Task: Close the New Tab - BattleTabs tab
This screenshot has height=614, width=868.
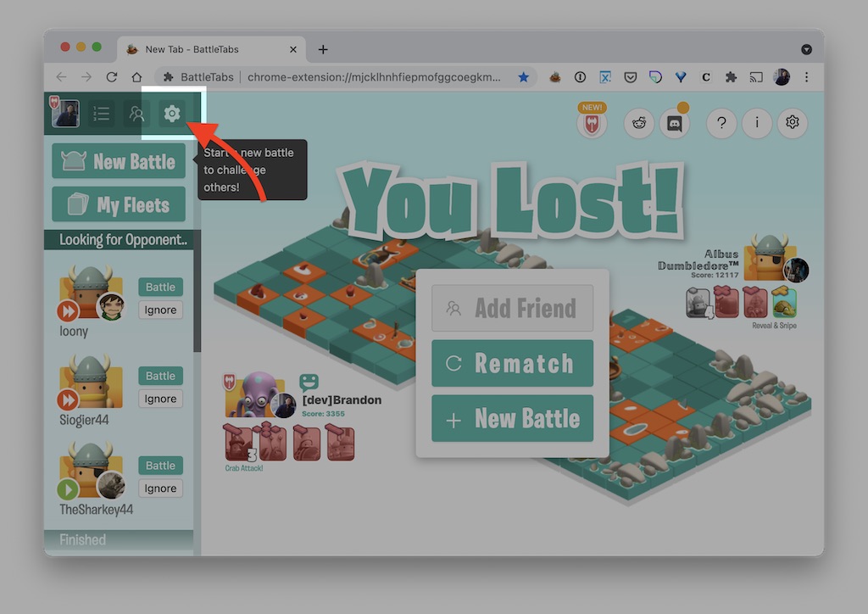Action: 292,50
